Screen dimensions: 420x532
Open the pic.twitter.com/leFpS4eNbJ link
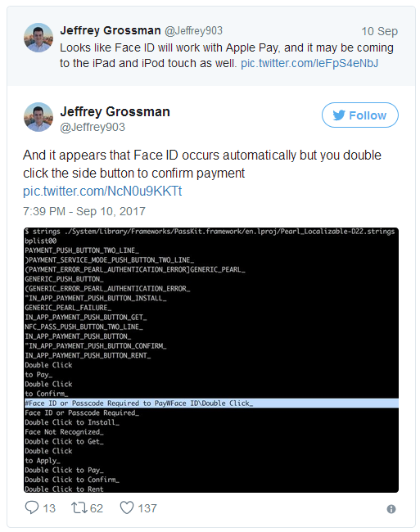[x=309, y=63]
